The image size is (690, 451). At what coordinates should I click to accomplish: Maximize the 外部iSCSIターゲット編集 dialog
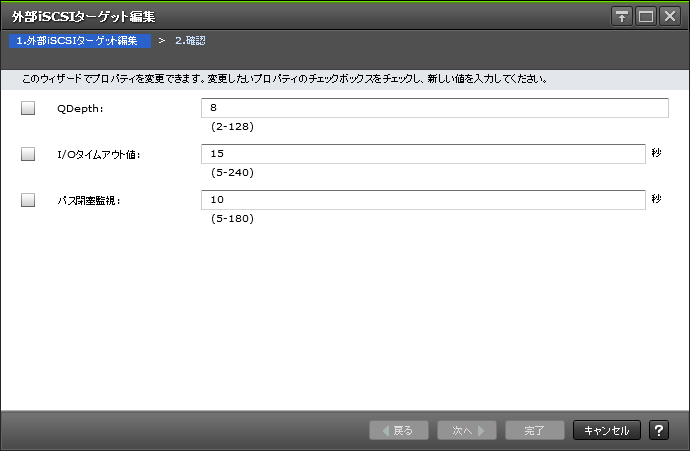646,17
